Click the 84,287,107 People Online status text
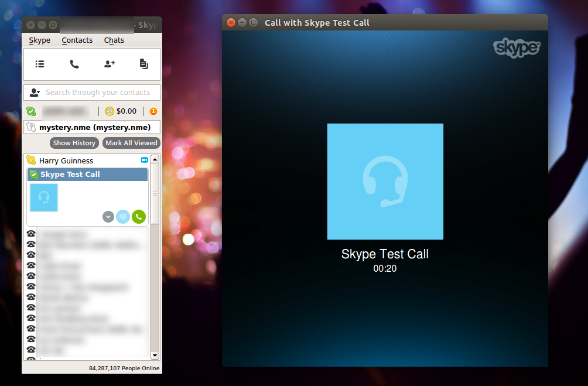The image size is (588, 386). click(124, 368)
